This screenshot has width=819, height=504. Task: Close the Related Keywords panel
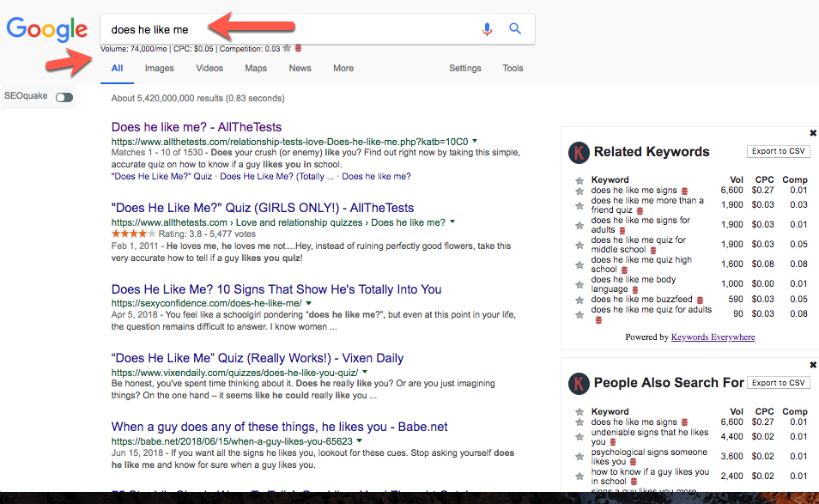pyautogui.click(x=813, y=133)
